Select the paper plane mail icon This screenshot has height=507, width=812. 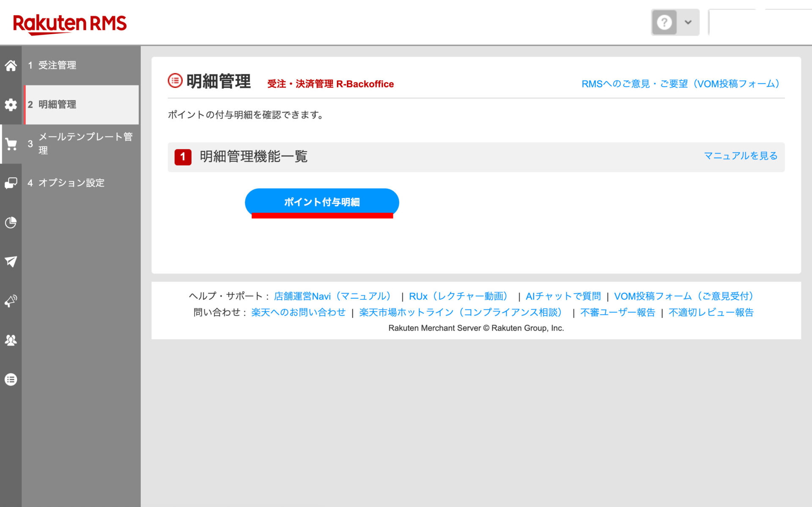pos(11,262)
